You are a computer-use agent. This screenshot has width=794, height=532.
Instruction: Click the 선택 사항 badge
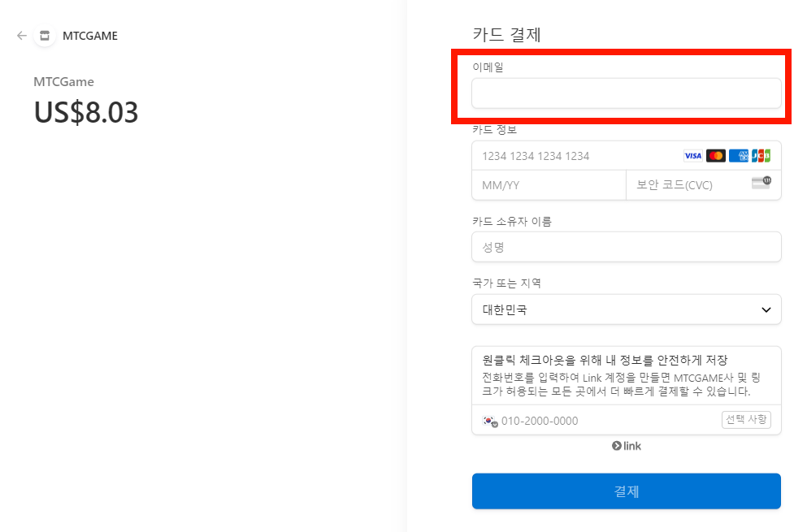click(x=746, y=419)
